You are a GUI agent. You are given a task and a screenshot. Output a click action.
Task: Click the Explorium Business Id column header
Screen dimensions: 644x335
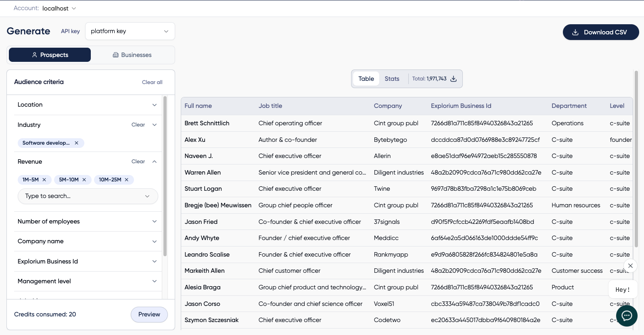[x=461, y=106]
